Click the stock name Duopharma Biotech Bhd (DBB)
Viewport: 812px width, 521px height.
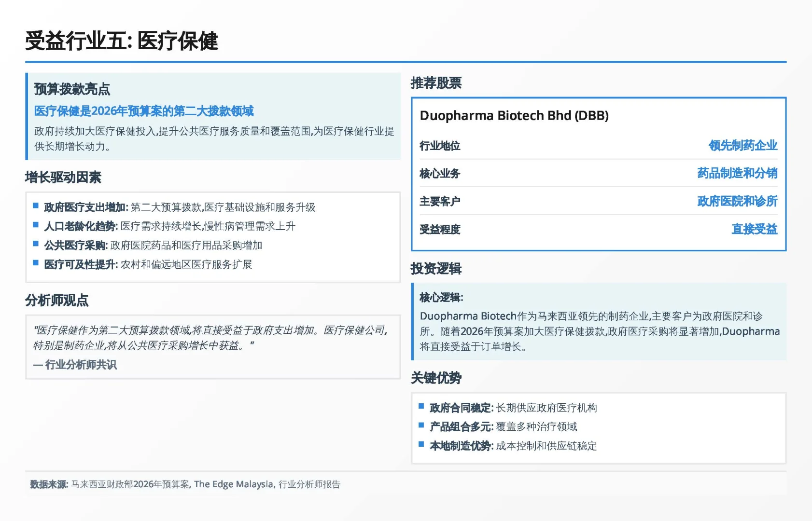(x=514, y=116)
